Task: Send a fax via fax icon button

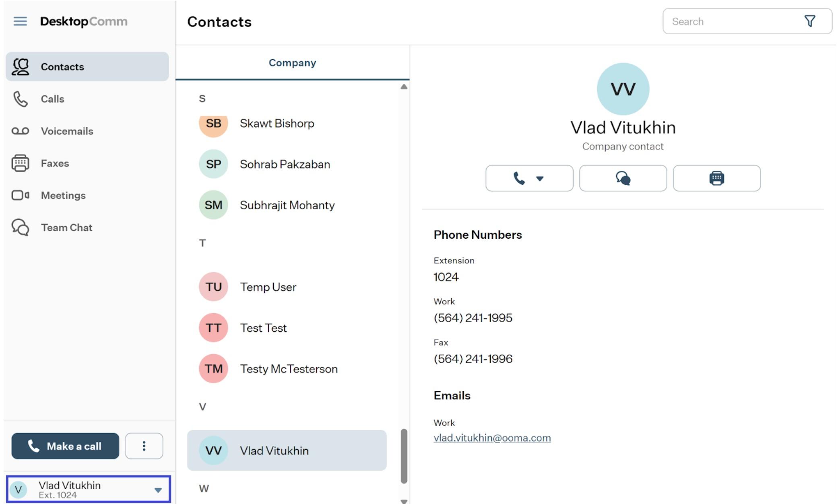Action: [x=716, y=178]
